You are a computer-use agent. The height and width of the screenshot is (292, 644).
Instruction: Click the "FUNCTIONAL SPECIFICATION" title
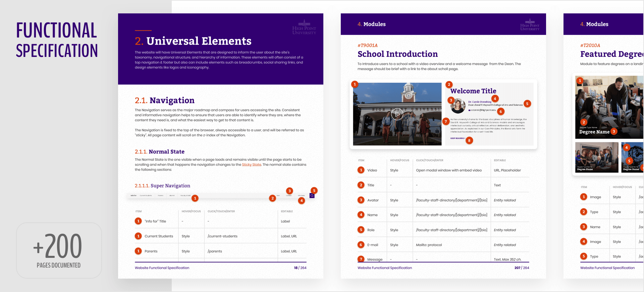click(57, 40)
